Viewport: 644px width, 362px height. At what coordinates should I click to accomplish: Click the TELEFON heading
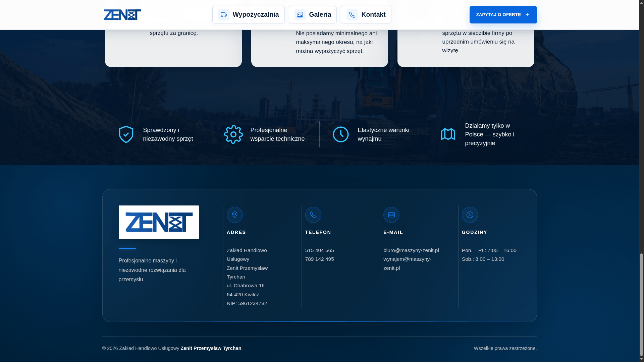pos(318,232)
